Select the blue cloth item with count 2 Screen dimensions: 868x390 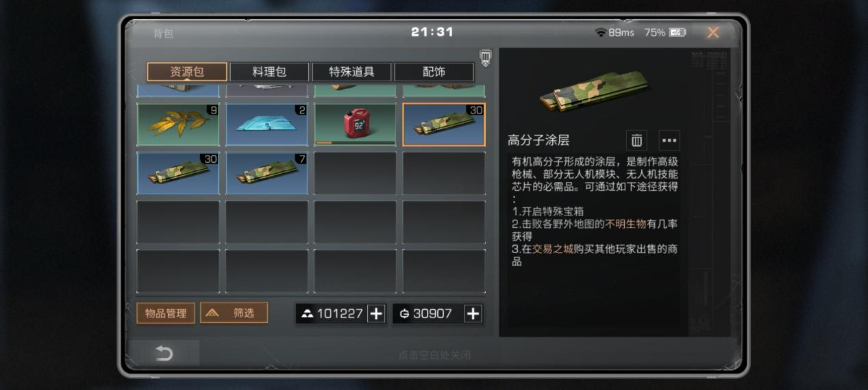(x=266, y=124)
